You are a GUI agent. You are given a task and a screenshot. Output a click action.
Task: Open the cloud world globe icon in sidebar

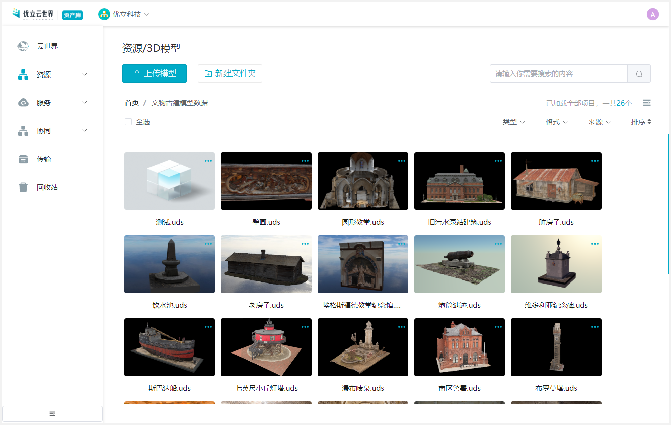23,46
